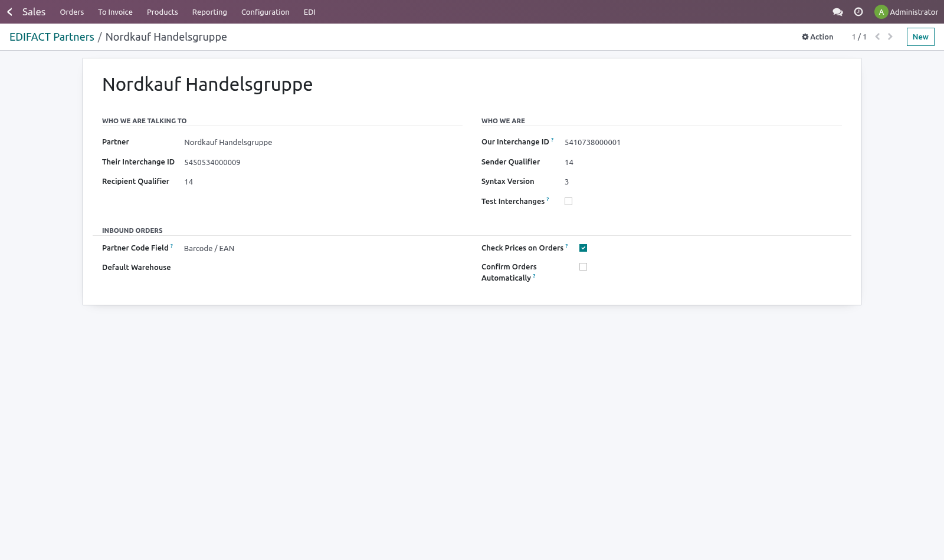
Task: Open the Partner Code Field dropdown
Action: pos(323,249)
